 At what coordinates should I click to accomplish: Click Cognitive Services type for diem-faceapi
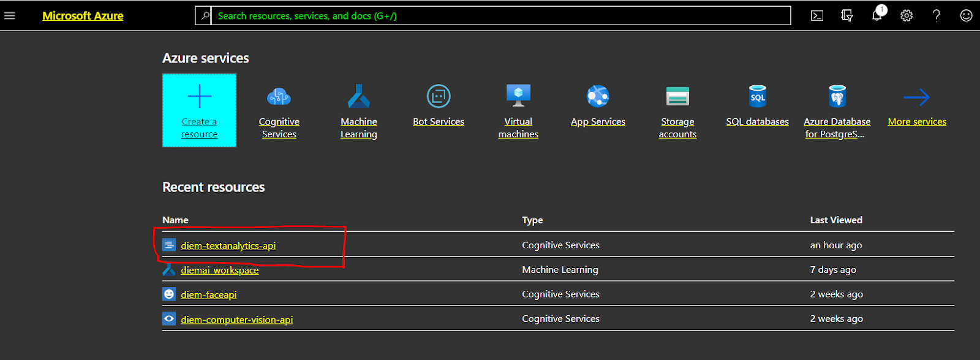pyautogui.click(x=560, y=294)
